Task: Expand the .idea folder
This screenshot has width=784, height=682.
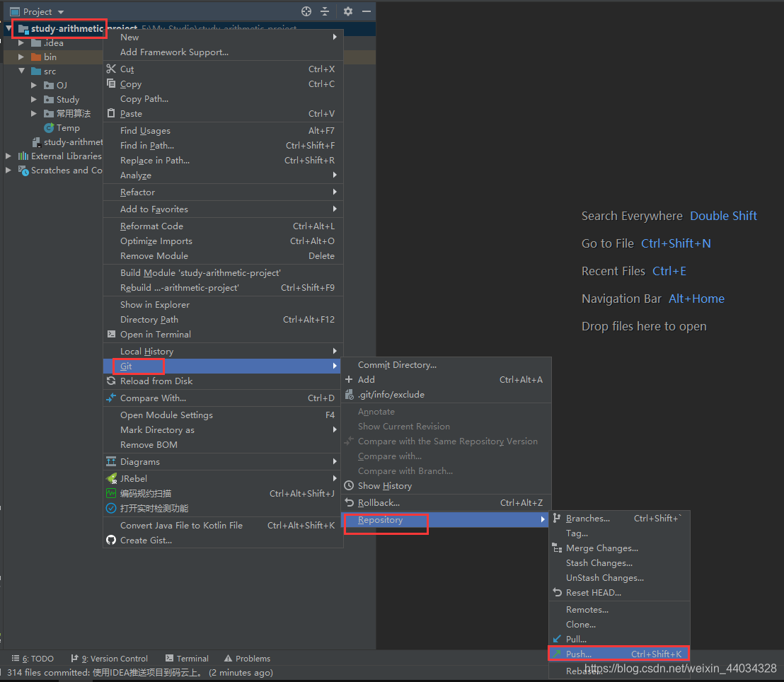Action: (x=21, y=43)
